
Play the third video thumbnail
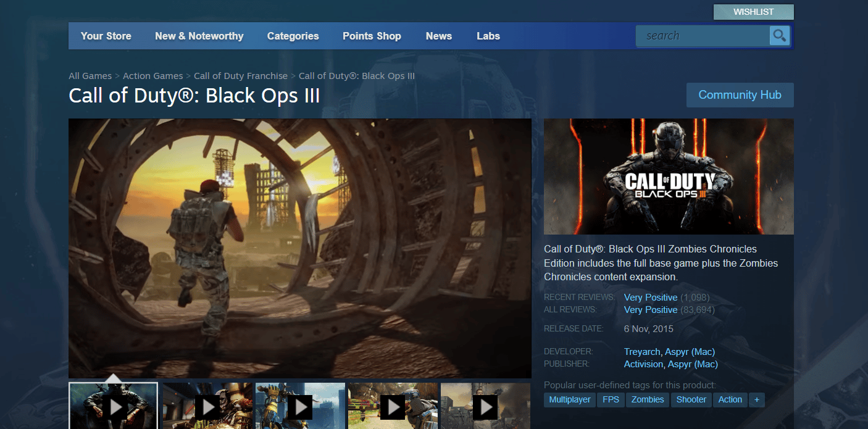click(x=300, y=406)
